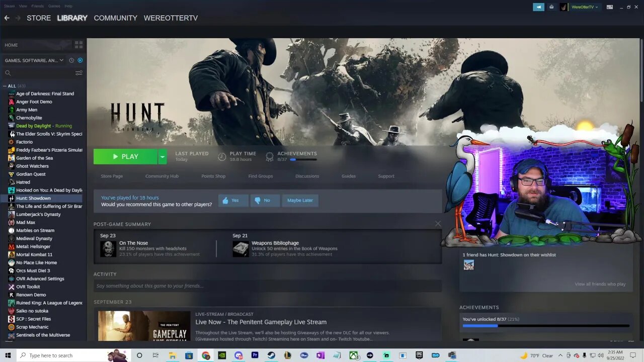Open the Steam menu
Screen dimensions: 644x362
click(9, 6)
